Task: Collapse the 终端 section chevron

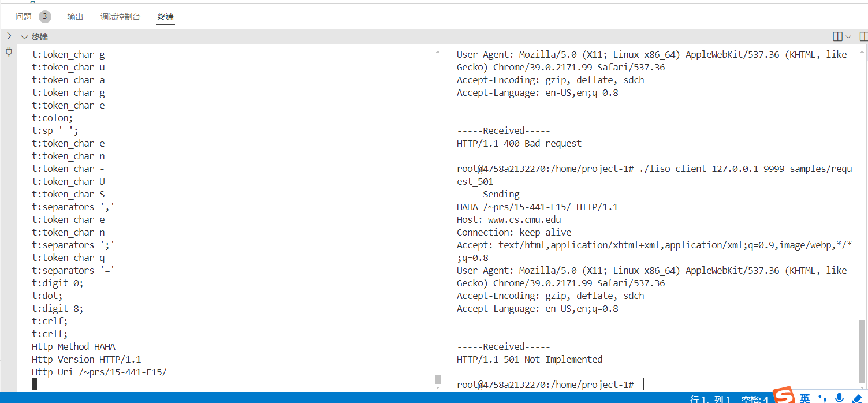Action: [x=24, y=37]
